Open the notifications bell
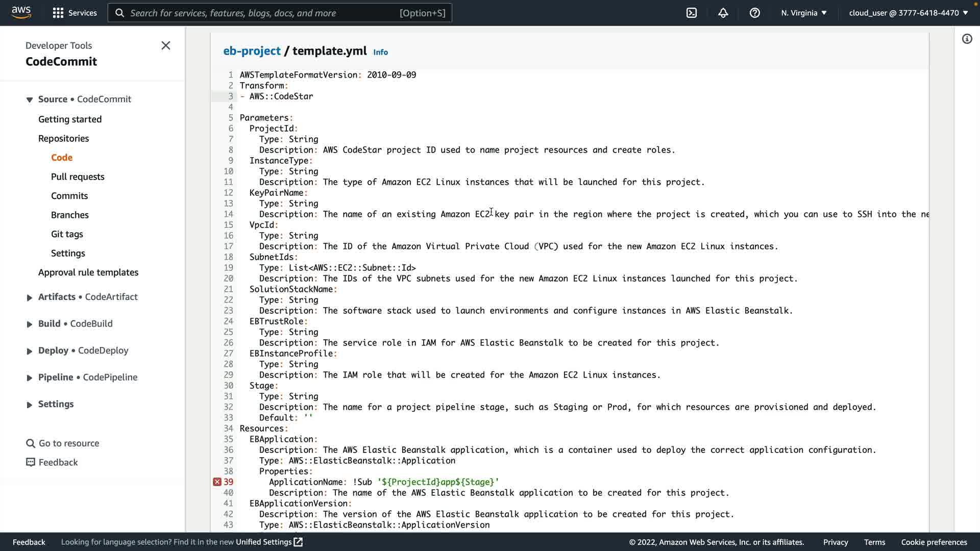 (723, 13)
